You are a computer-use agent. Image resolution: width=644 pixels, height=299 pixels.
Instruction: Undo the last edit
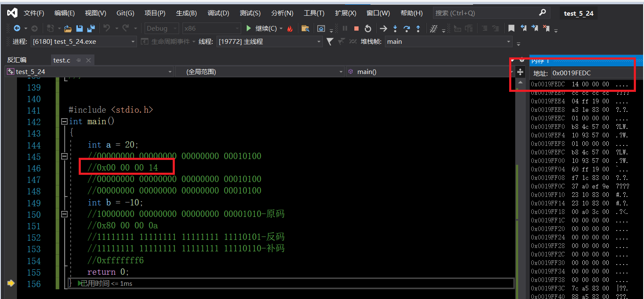107,28
